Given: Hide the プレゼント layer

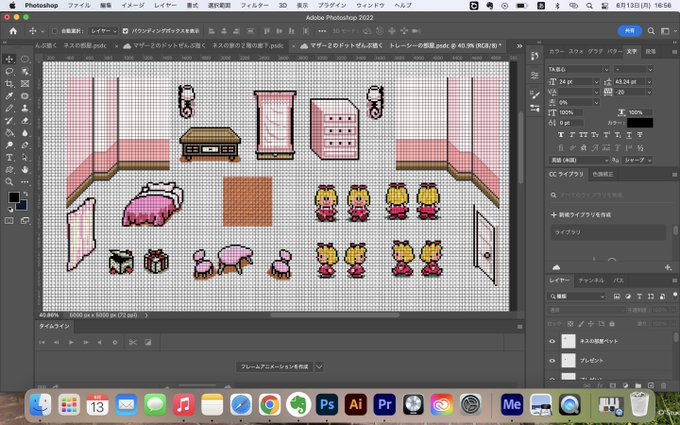Looking at the screenshot, I should coord(552,360).
